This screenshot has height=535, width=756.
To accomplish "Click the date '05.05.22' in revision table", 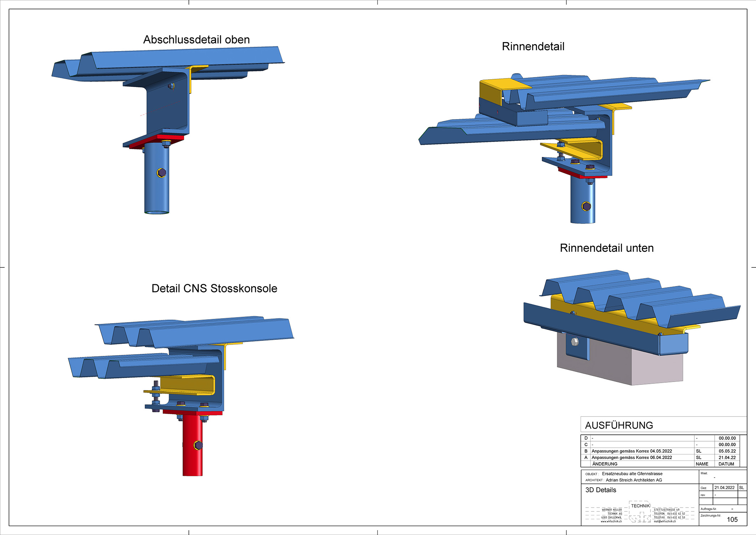I will click(x=727, y=451).
